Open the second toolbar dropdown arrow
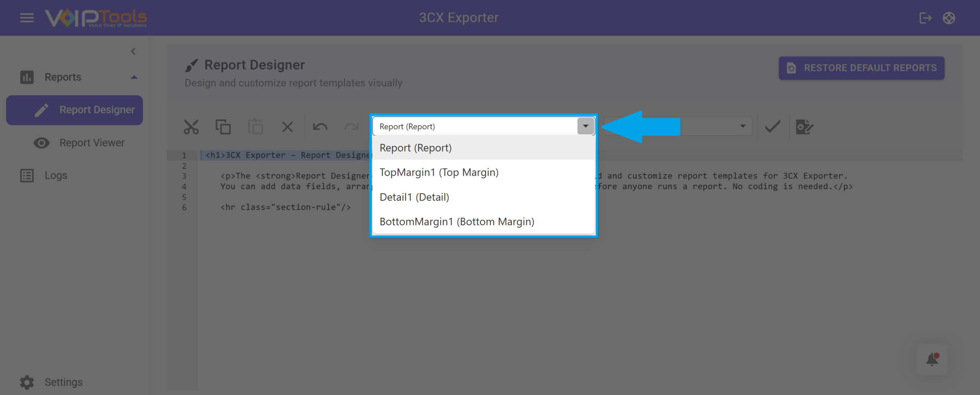Image resolution: width=980 pixels, height=395 pixels. [743, 126]
